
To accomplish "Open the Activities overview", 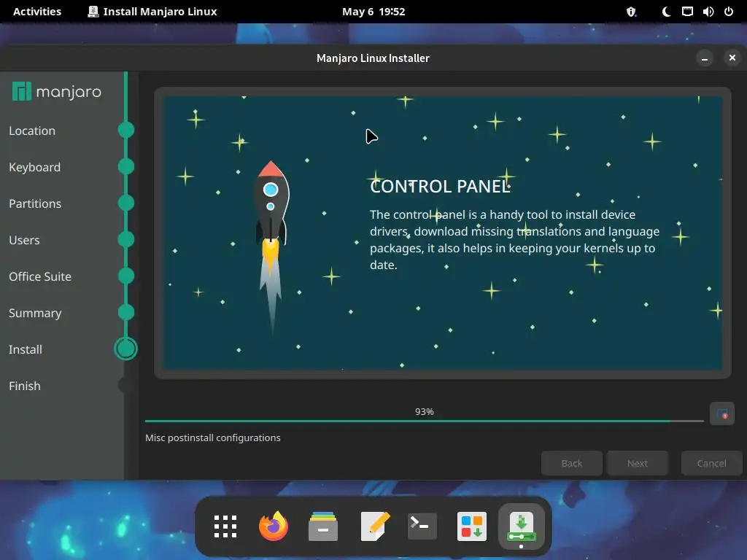I will (37, 12).
